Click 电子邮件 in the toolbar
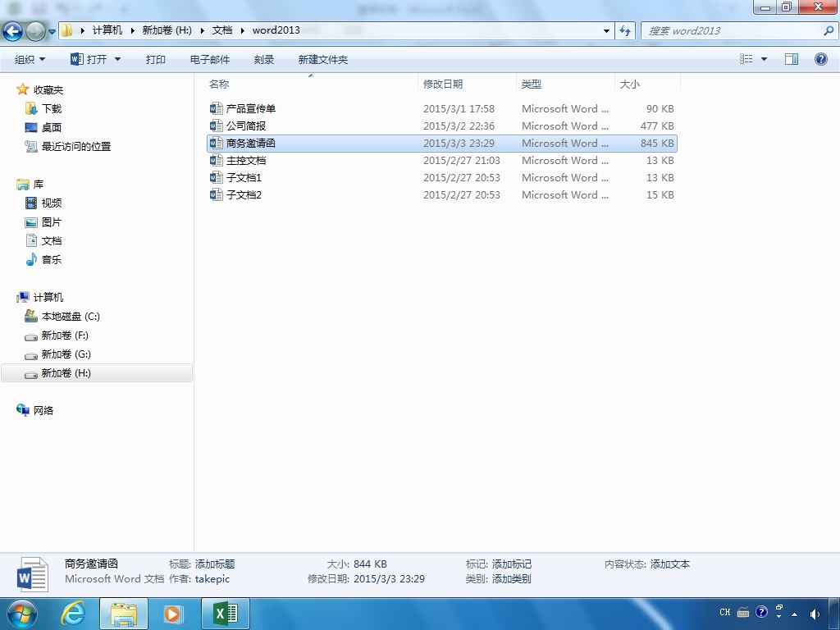 (209, 59)
